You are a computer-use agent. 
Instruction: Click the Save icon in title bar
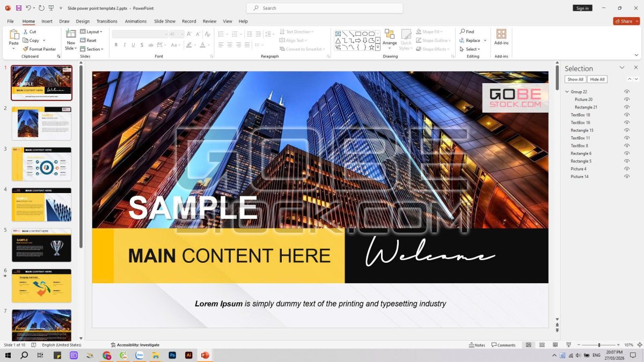pyautogui.click(x=19, y=8)
